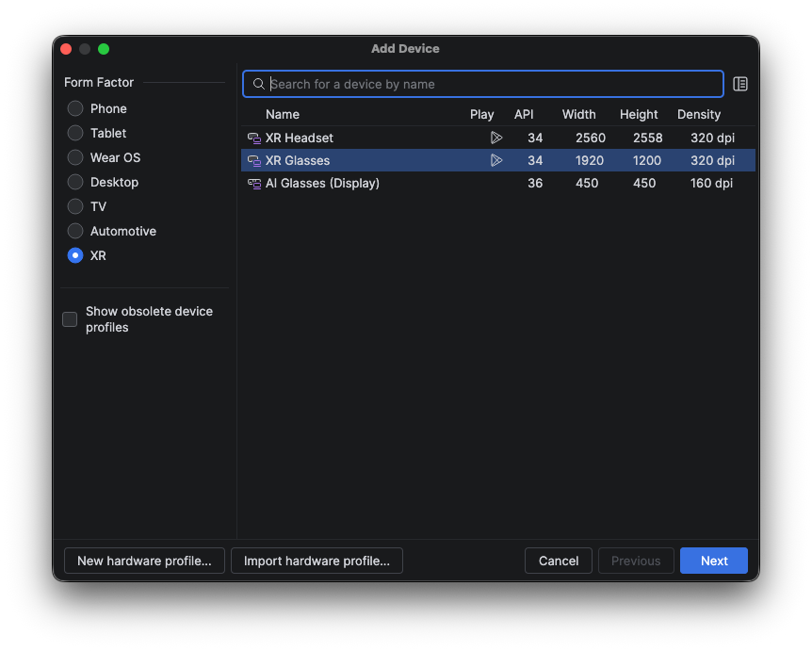Click Import hardware profile button
The image size is (812, 651).
click(317, 561)
